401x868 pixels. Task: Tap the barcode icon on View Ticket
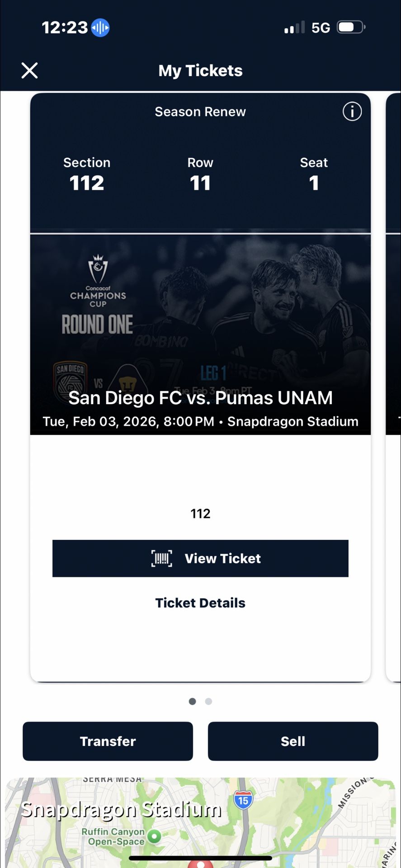coord(161,559)
